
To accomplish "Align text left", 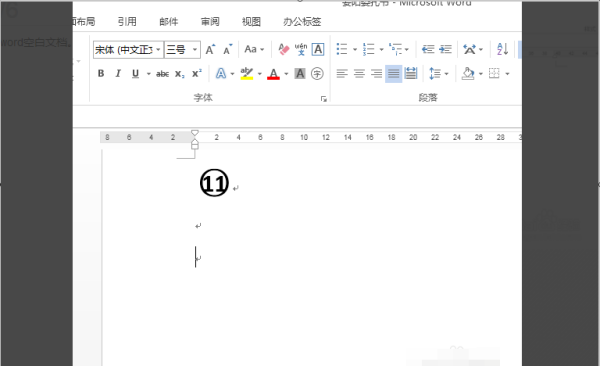I will (x=342, y=74).
